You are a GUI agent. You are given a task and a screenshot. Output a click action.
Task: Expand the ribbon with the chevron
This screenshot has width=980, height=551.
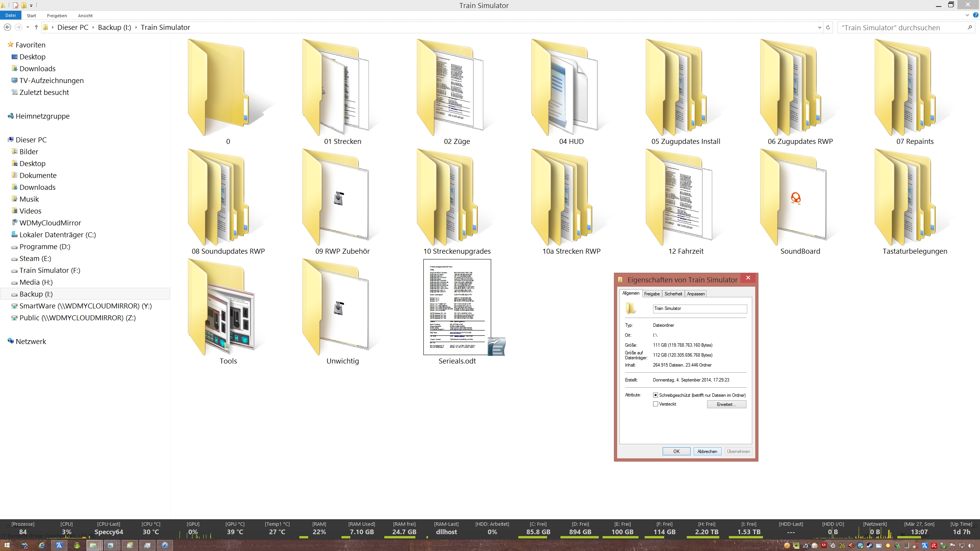[967, 15]
